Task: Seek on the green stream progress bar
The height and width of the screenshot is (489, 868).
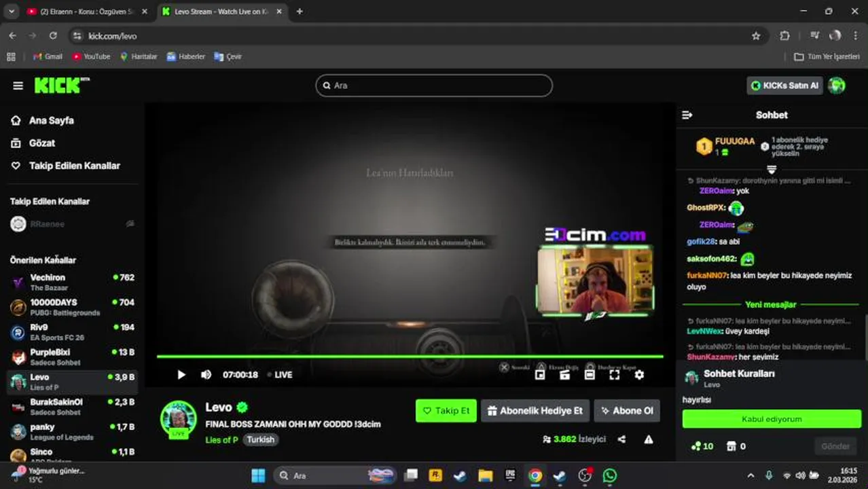Action: pyautogui.click(x=410, y=356)
